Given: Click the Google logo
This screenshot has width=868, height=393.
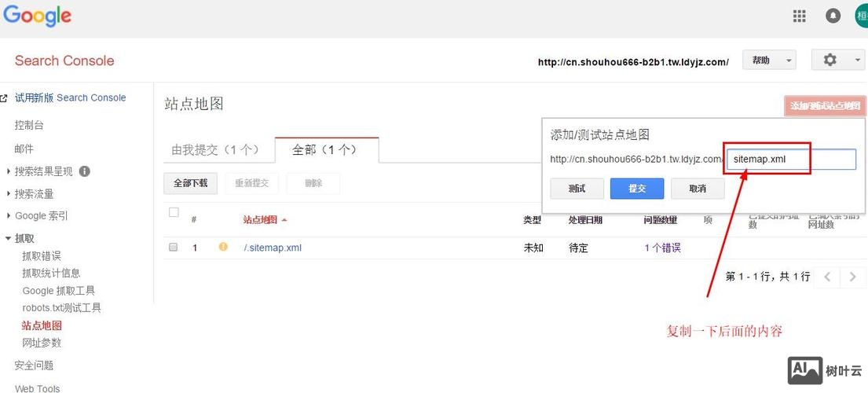Looking at the screenshot, I should coord(37,16).
